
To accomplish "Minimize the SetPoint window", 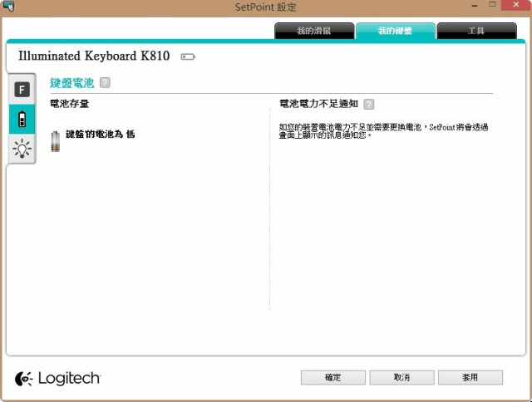I will coord(475,6).
